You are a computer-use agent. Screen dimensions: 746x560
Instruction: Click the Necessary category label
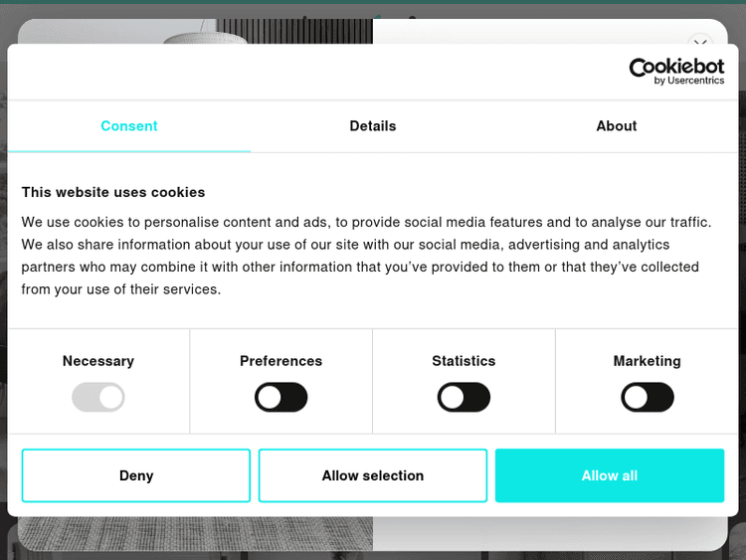pyautogui.click(x=98, y=361)
